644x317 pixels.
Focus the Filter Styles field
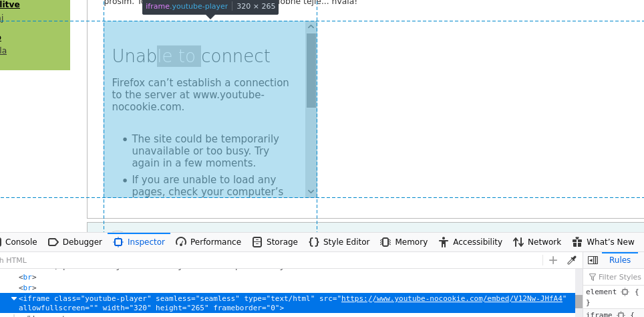(x=615, y=277)
